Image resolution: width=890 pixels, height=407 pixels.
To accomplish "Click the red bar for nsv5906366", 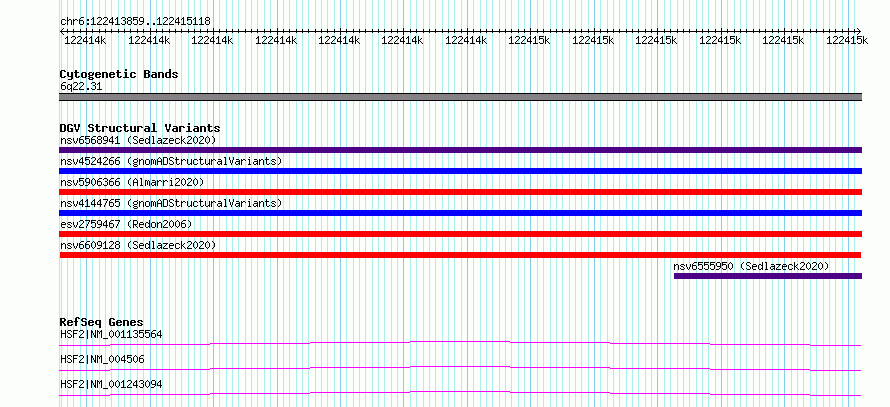I will [460, 192].
